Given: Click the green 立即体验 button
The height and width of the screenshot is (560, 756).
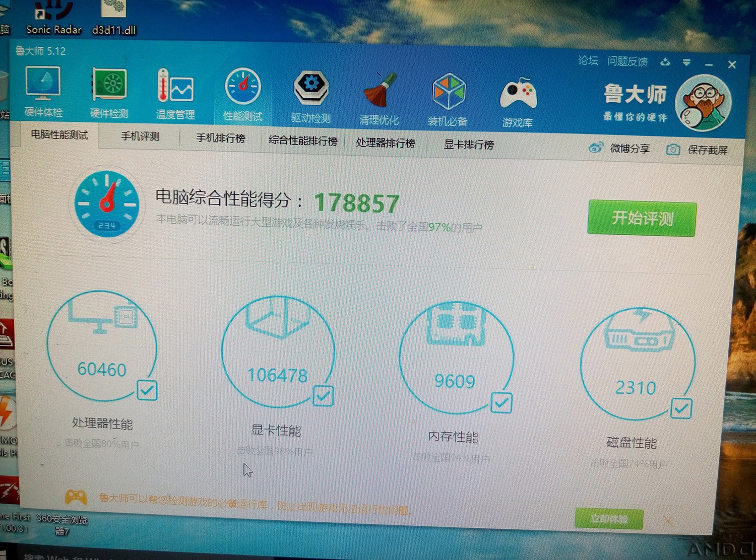Looking at the screenshot, I should 609,519.
